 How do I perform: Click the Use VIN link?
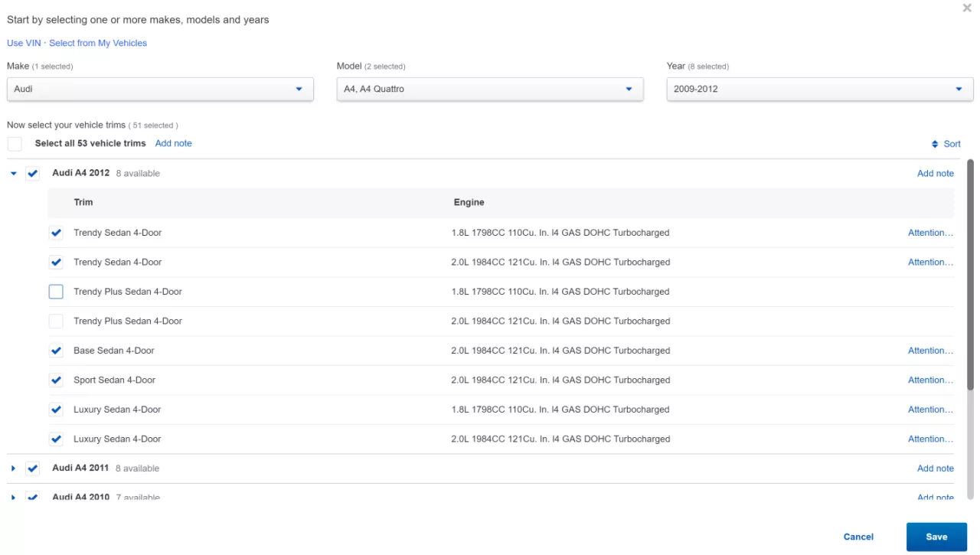click(x=24, y=43)
